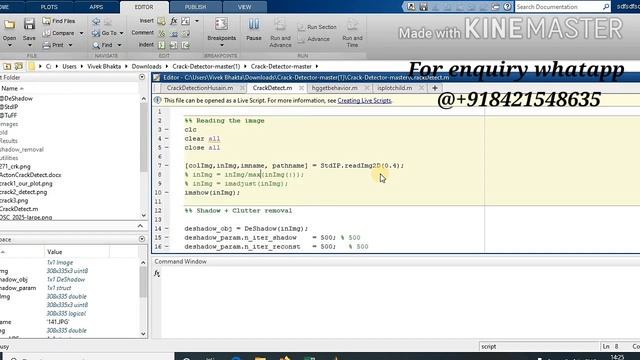Open the Workspace panel actions menu
This screenshot has height=360, width=640.
point(142,239)
